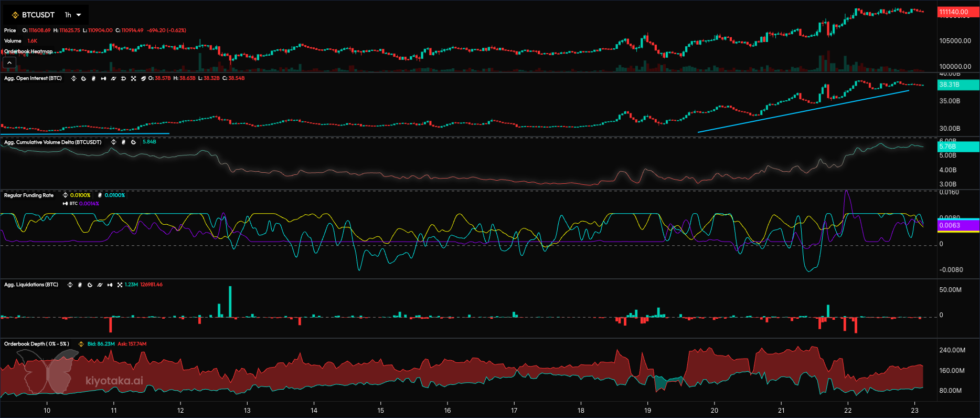The width and height of the screenshot is (980, 418).
Task: Toggle the Binance icon in the Liquidations panel
Action: [x=70, y=285]
